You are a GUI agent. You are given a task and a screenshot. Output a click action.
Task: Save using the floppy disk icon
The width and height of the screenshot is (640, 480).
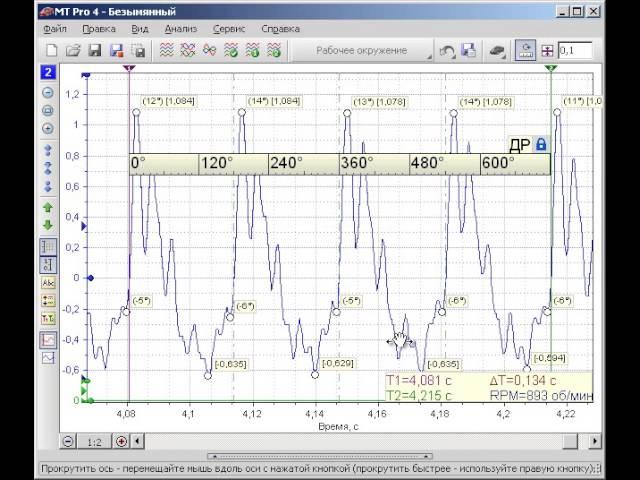point(95,51)
